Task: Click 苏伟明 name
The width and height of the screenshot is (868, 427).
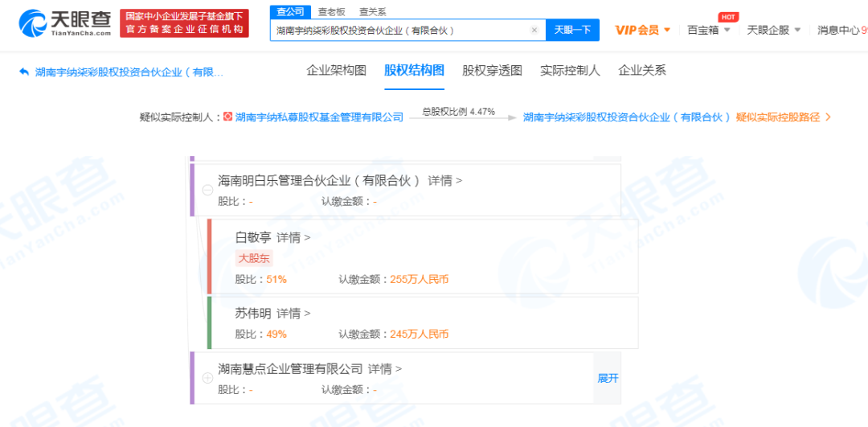Action: [253, 314]
